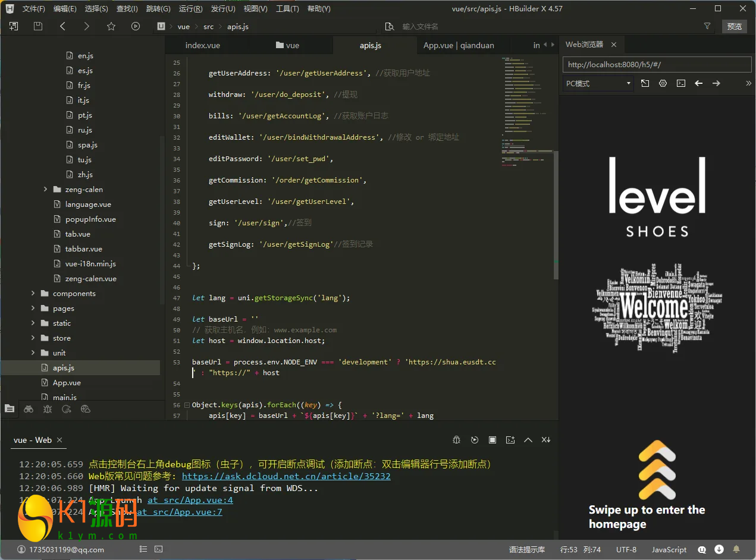The width and height of the screenshot is (756, 560).
Task: Stop the running vue - Web console
Action: [x=493, y=440]
